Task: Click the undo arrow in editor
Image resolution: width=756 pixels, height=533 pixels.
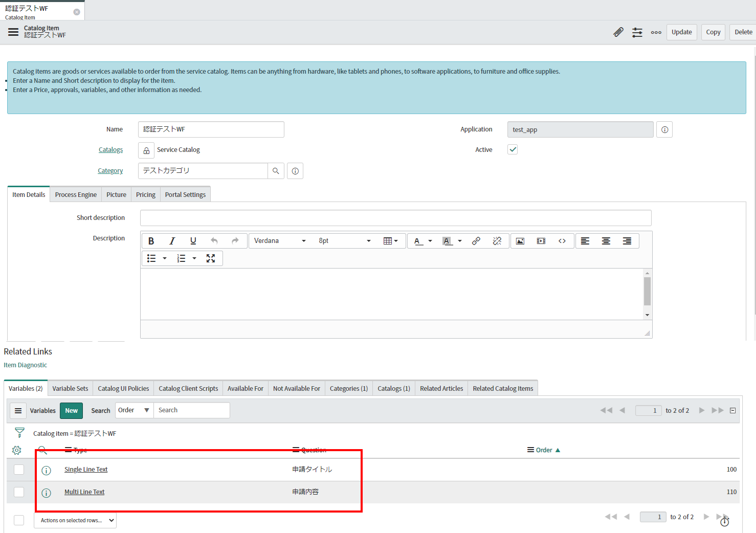Action: click(x=214, y=241)
